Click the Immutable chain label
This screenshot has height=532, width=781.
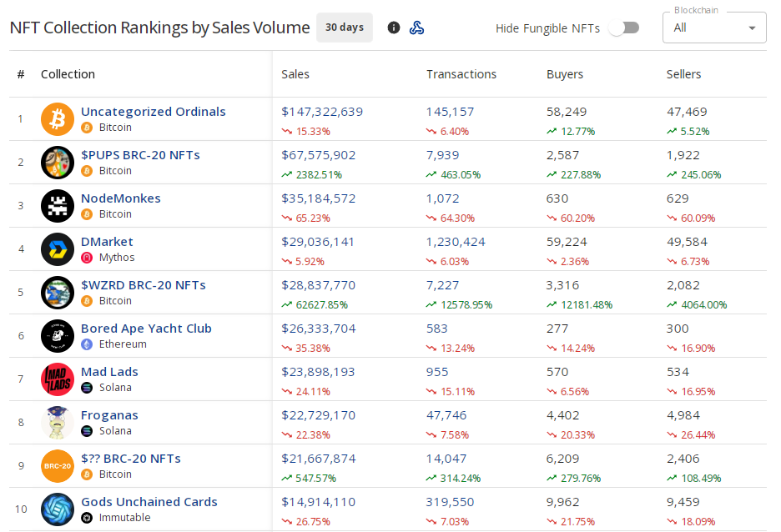[x=124, y=517]
